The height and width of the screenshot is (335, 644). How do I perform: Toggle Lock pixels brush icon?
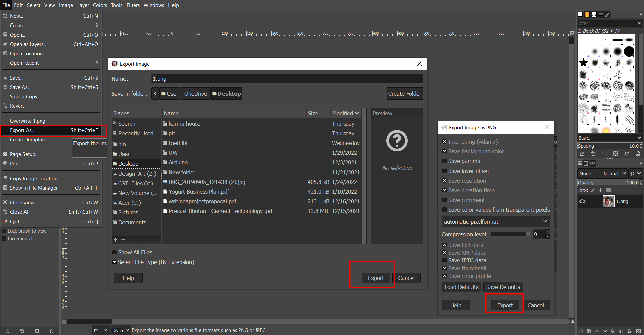pos(593,190)
